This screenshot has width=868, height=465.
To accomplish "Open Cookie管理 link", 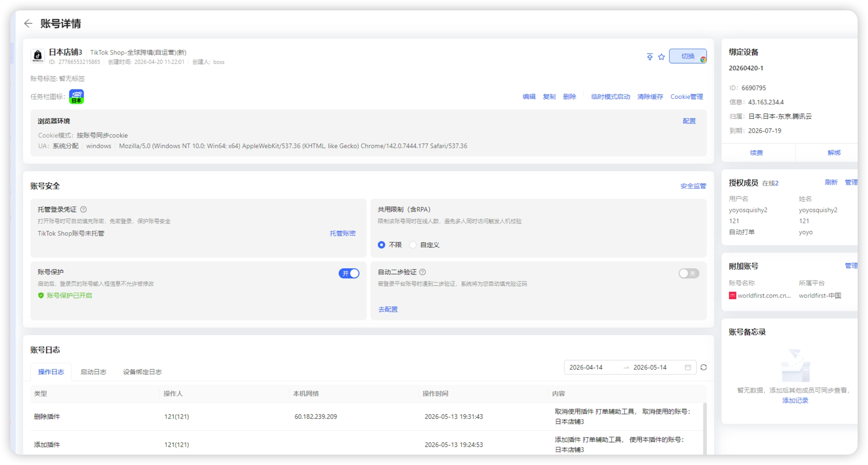I will pyautogui.click(x=687, y=97).
